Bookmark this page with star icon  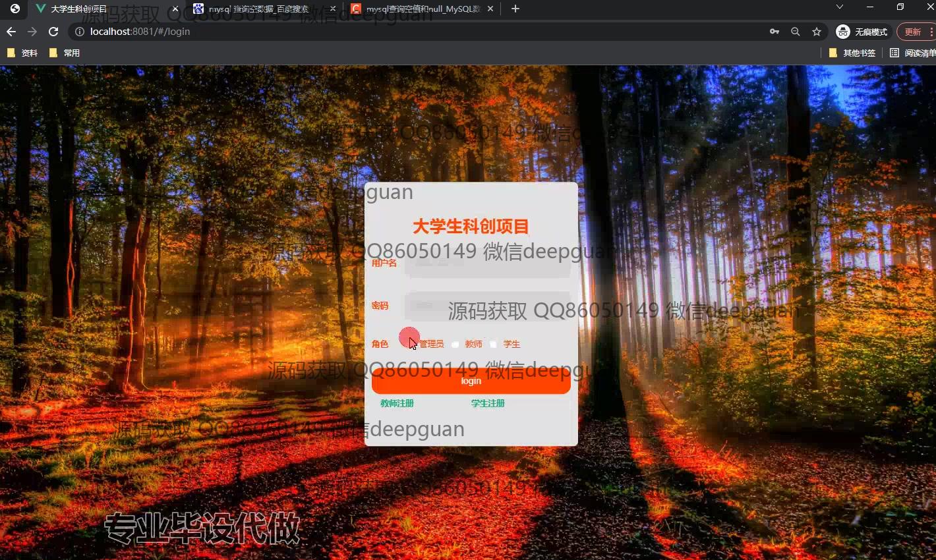pyautogui.click(x=817, y=32)
